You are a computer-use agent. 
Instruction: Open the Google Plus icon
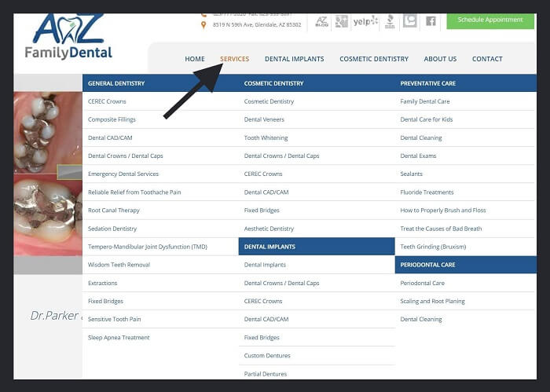341,22
